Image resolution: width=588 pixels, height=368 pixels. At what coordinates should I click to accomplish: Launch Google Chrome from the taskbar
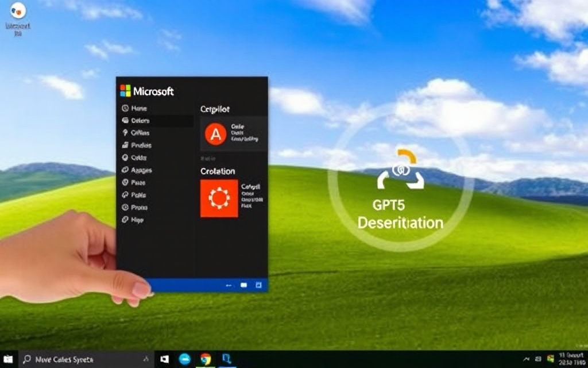tap(205, 359)
